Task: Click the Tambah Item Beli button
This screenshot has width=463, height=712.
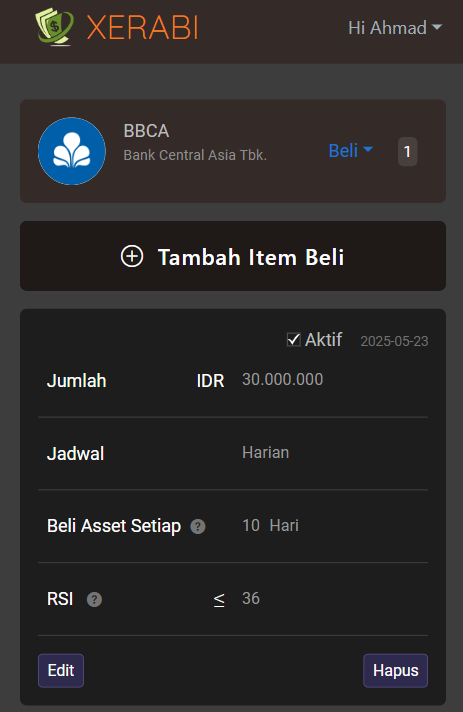Action: [233, 256]
